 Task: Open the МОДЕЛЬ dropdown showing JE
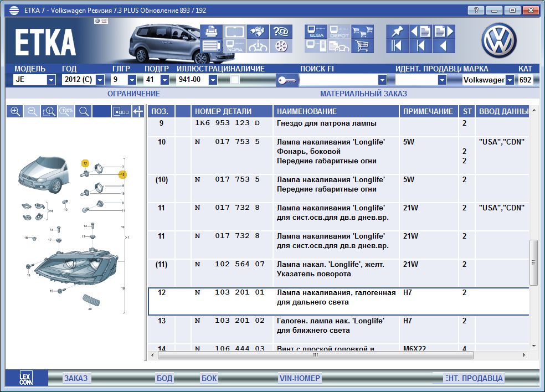click(x=51, y=80)
